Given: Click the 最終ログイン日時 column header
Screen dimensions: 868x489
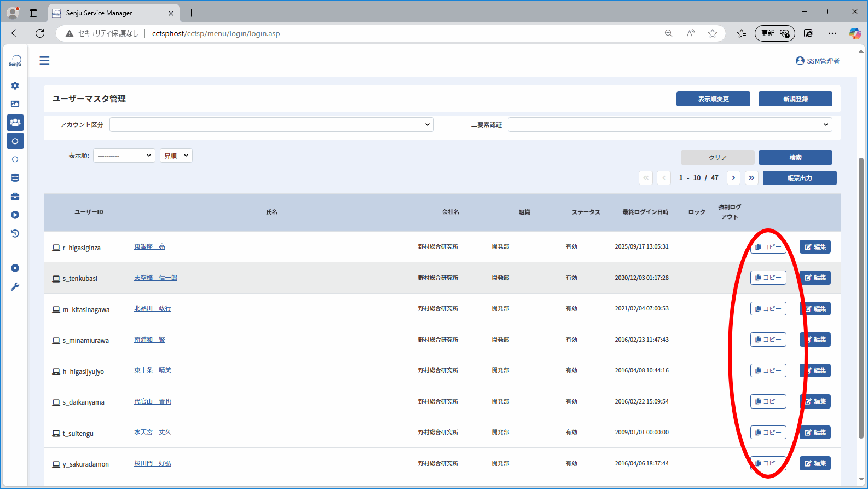Looking at the screenshot, I should [645, 212].
